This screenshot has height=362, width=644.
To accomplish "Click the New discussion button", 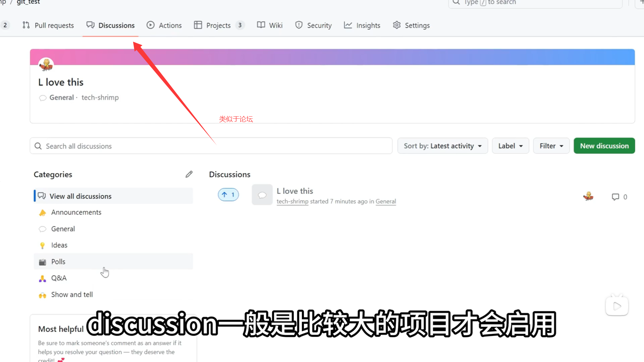I will pyautogui.click(x=604, y=146).
